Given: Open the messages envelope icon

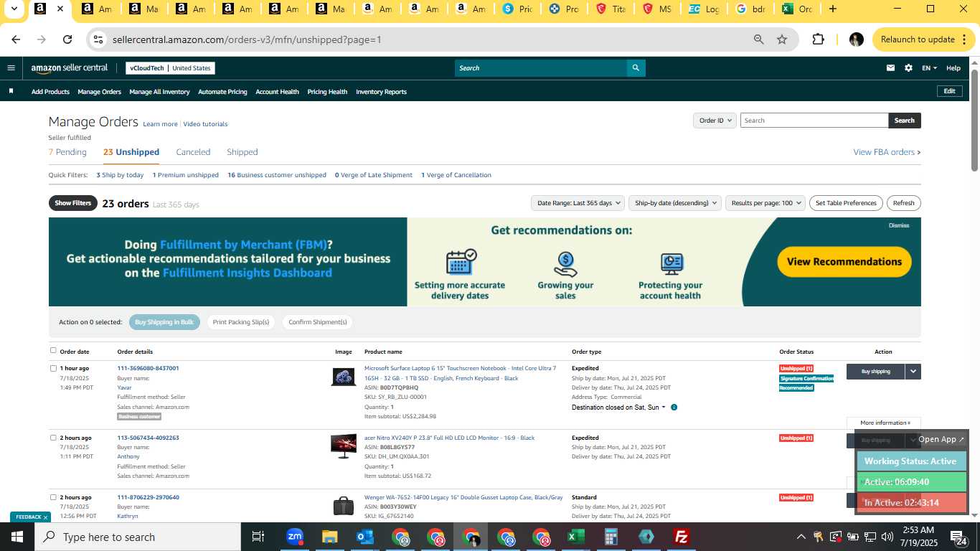Looking at the screenshot, I should (890, 68).
